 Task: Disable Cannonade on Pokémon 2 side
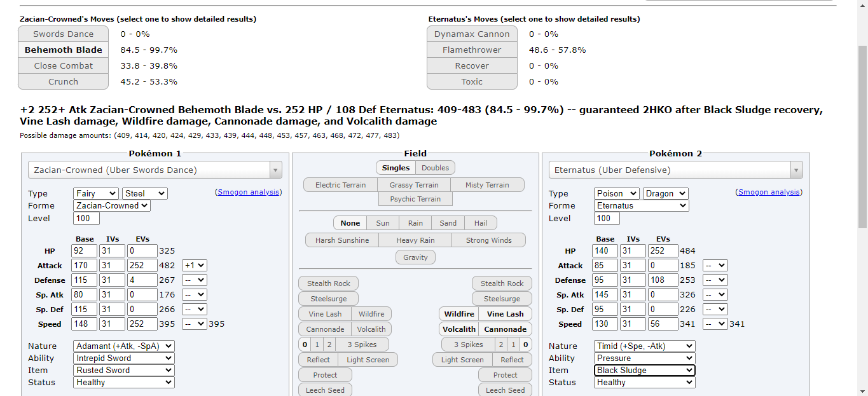tap(506, 329)
